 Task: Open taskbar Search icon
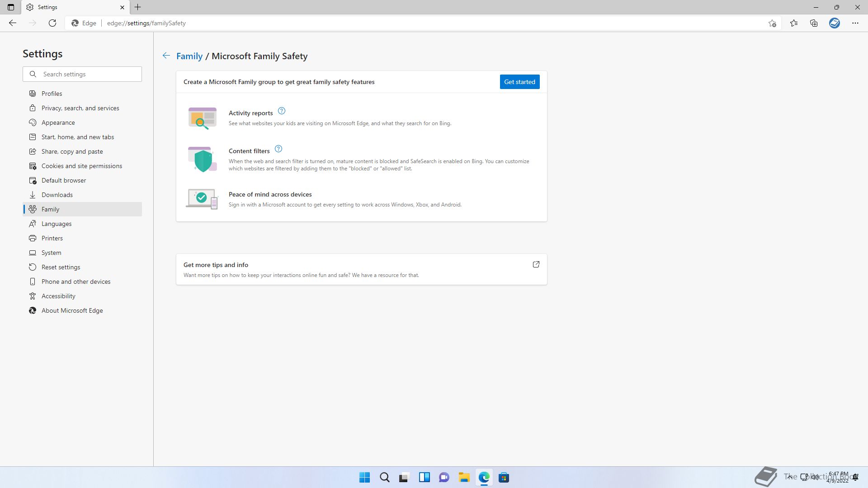(384, 477)
